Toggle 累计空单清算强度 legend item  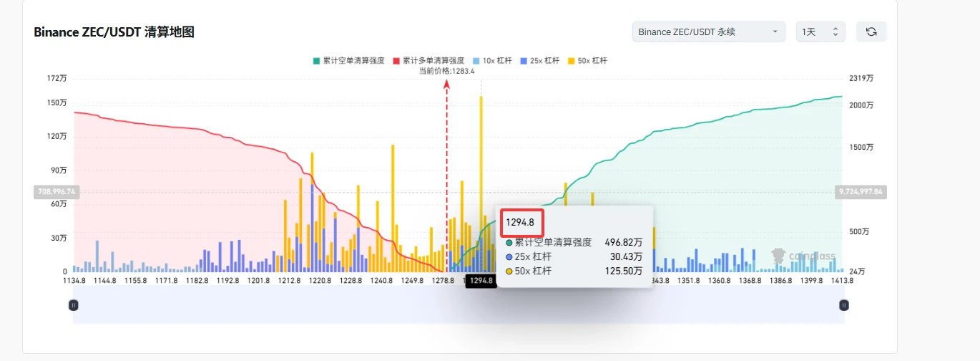(x=348, y=61)
